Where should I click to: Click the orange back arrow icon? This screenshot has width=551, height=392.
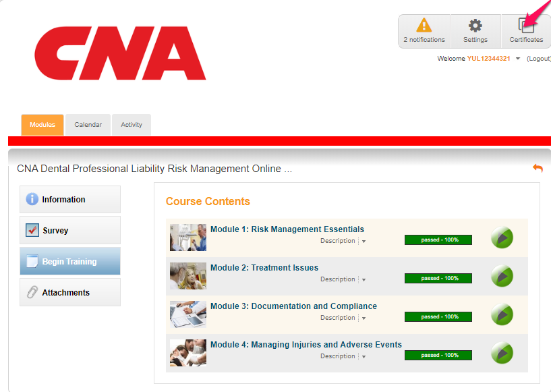538,168
